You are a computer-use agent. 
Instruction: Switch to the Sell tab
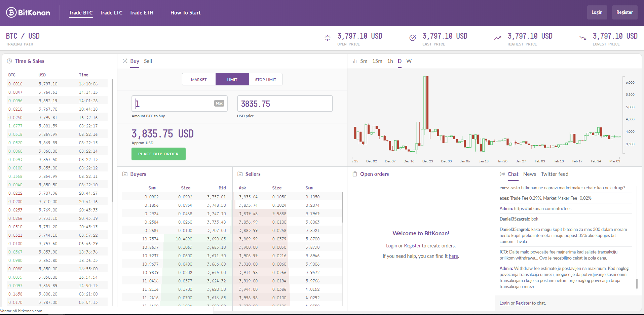(148, 61)
